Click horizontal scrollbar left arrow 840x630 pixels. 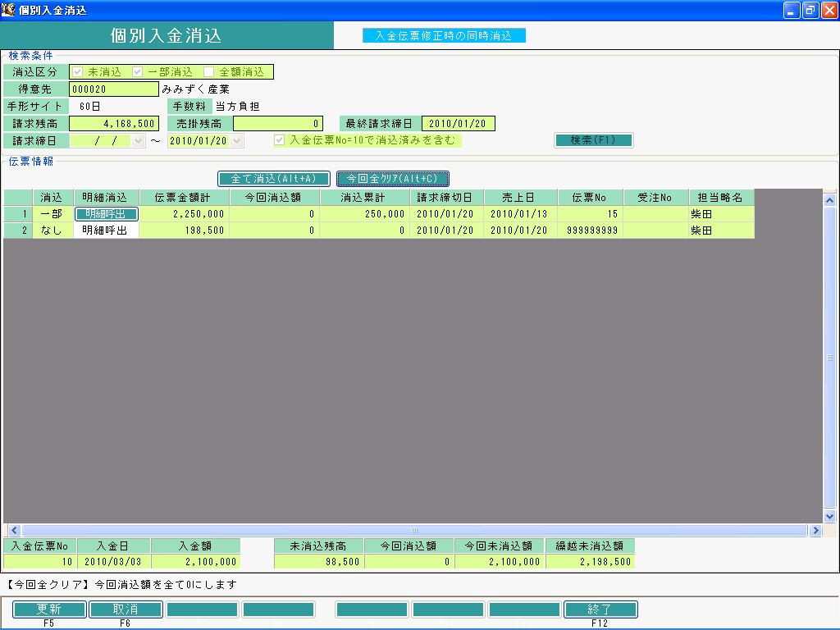coord(15,531)
